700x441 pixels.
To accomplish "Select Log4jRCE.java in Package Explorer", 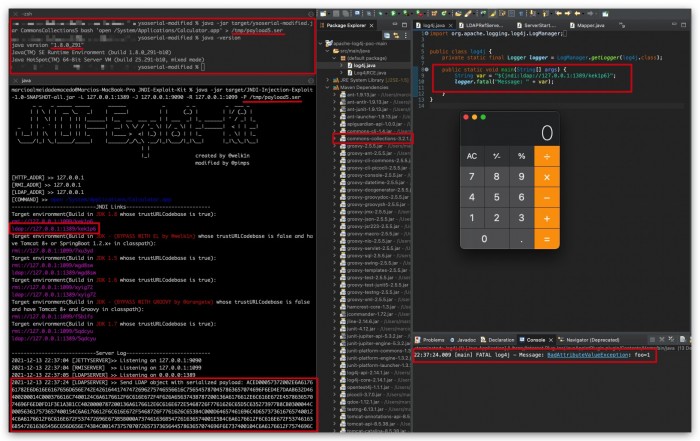I will (364, 71).
